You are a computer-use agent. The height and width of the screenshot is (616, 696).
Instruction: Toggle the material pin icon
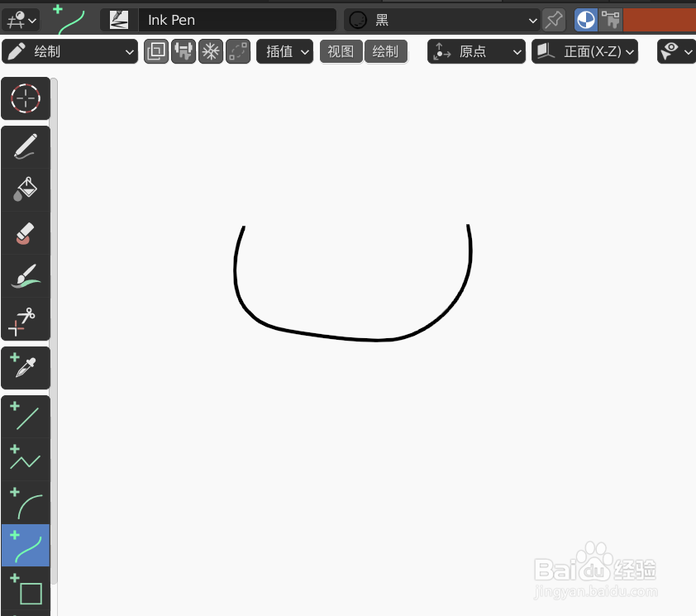(553, 20)
